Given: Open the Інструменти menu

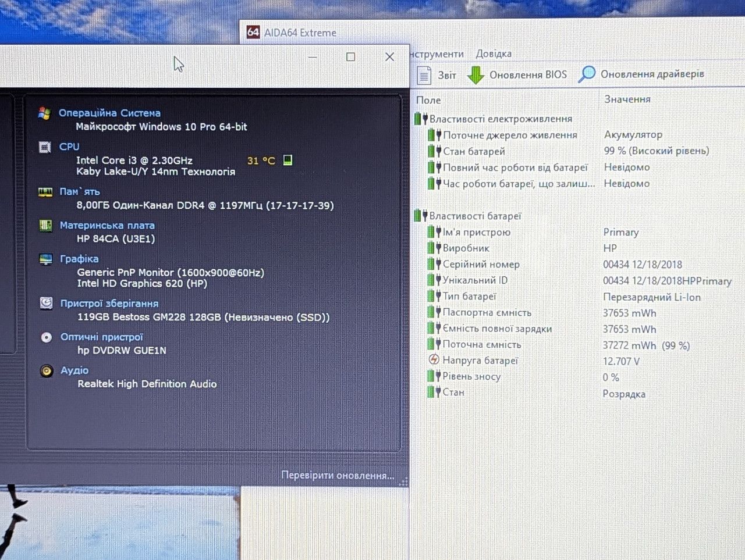Looking at the screenshot, I should [438, 53].
